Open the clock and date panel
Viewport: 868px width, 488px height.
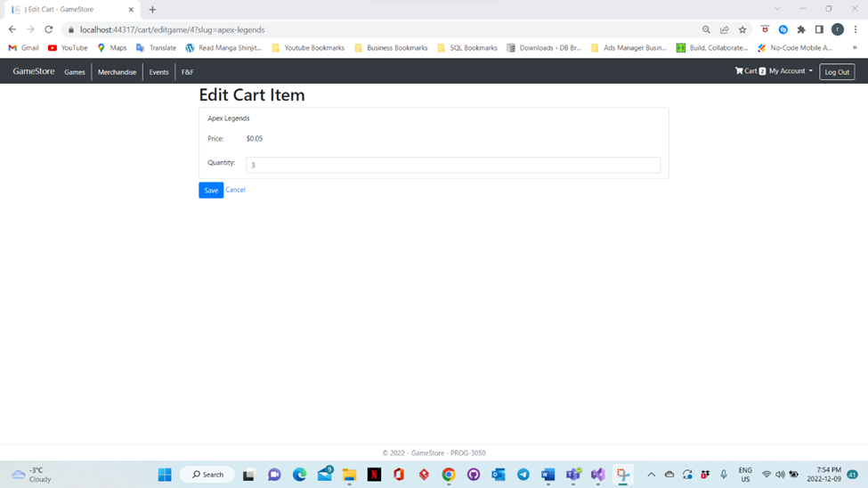click(823, 475)
